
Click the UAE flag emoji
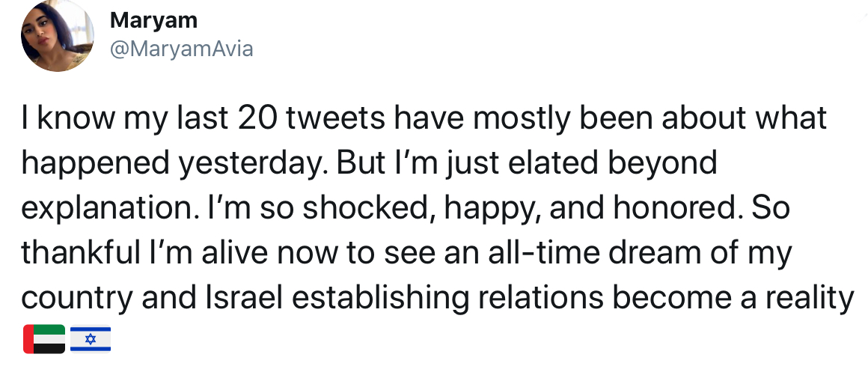click(44, 339)
